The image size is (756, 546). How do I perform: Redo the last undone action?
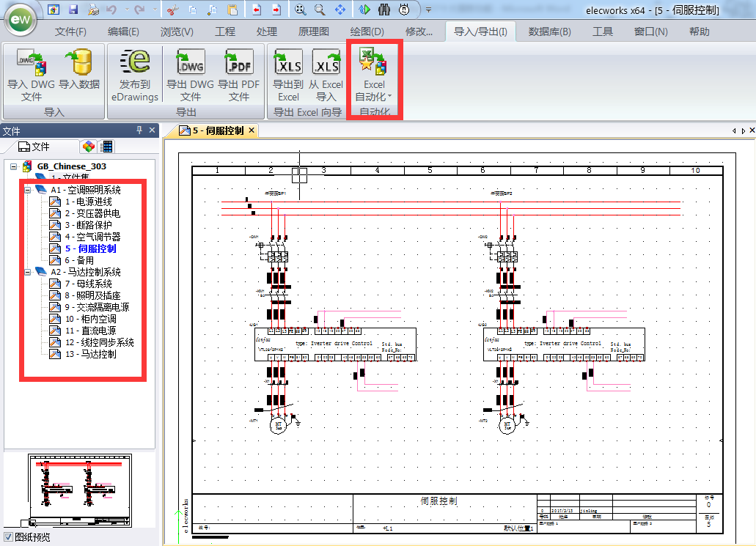[140, 9]
